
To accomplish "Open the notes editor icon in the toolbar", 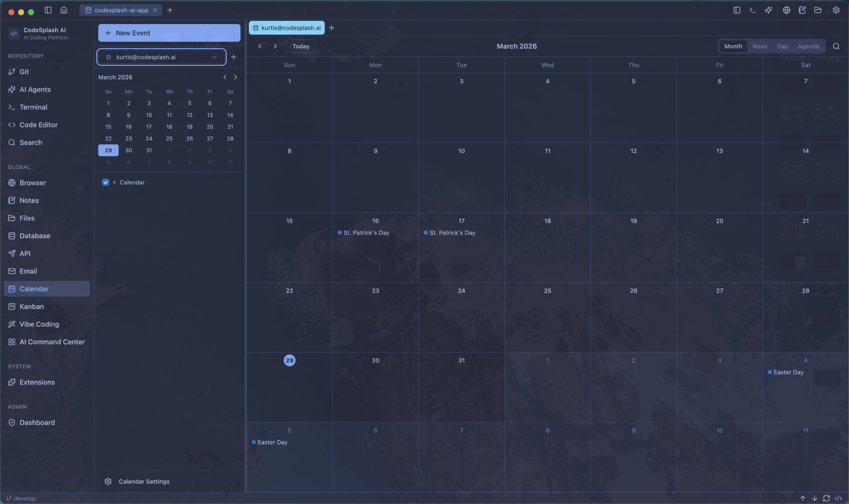I will (x=802, y=10).
